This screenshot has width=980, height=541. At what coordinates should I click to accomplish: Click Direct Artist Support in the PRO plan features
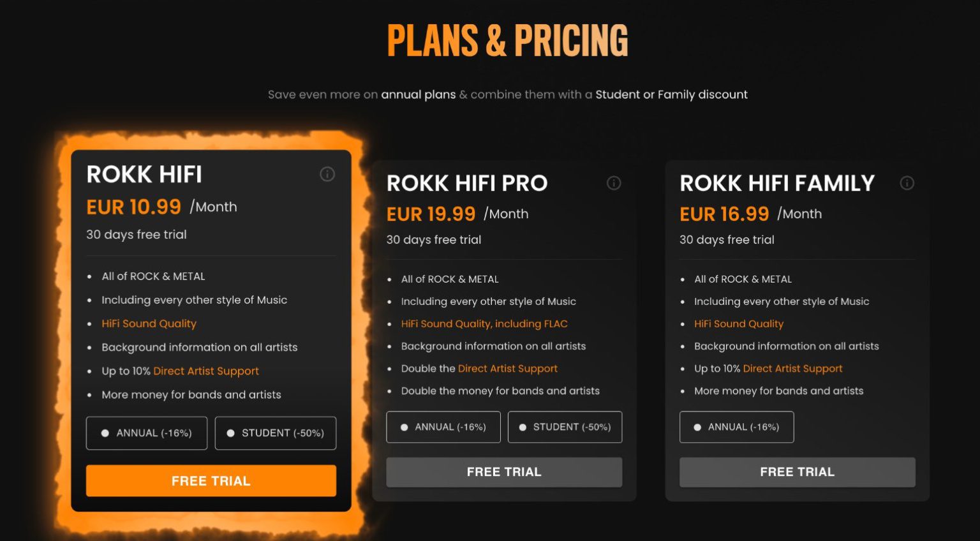point(507,368)
